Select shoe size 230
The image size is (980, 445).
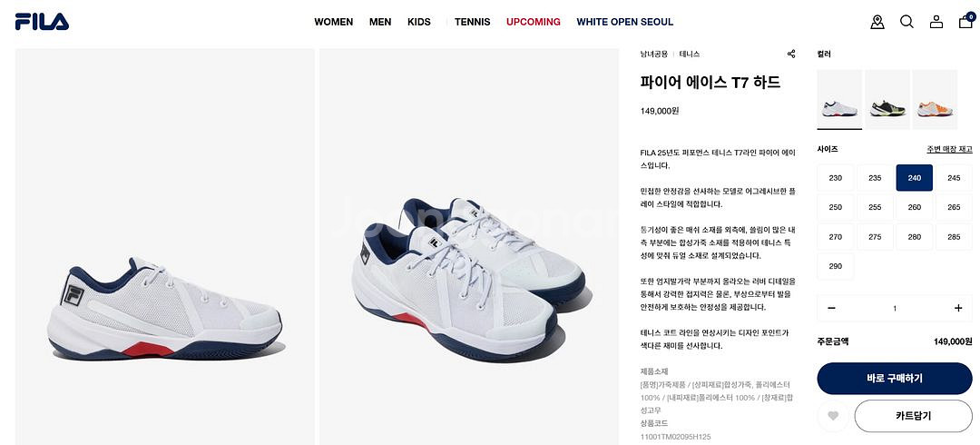click(835, 178)
